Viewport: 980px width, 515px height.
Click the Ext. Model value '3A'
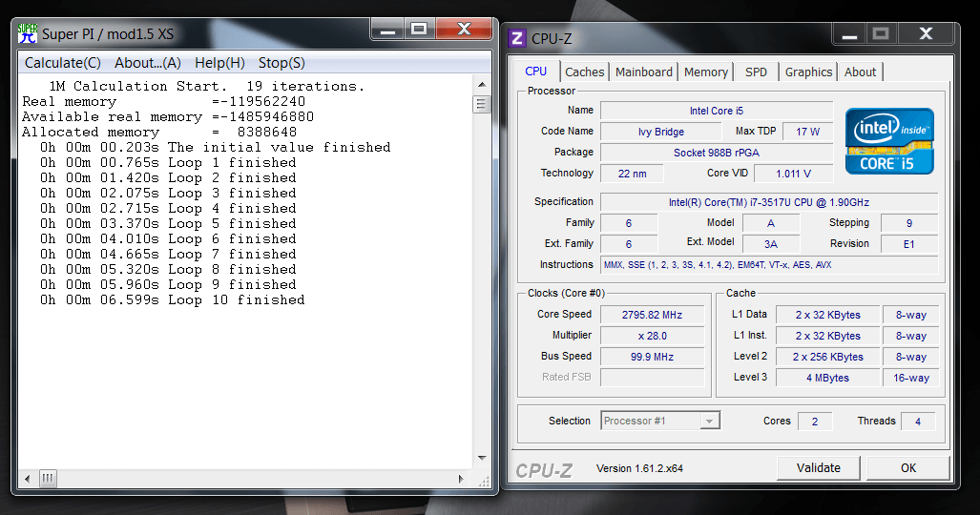pos(771,244)
